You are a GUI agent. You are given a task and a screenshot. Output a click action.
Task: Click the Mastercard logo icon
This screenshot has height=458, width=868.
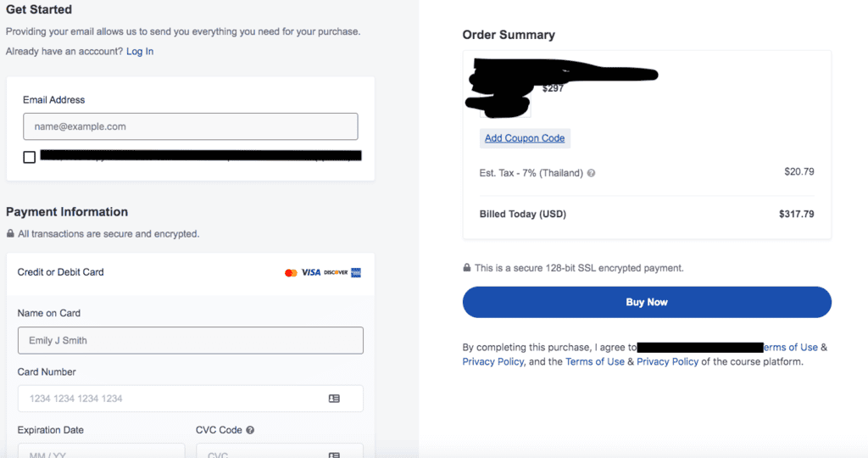point(291,272)
